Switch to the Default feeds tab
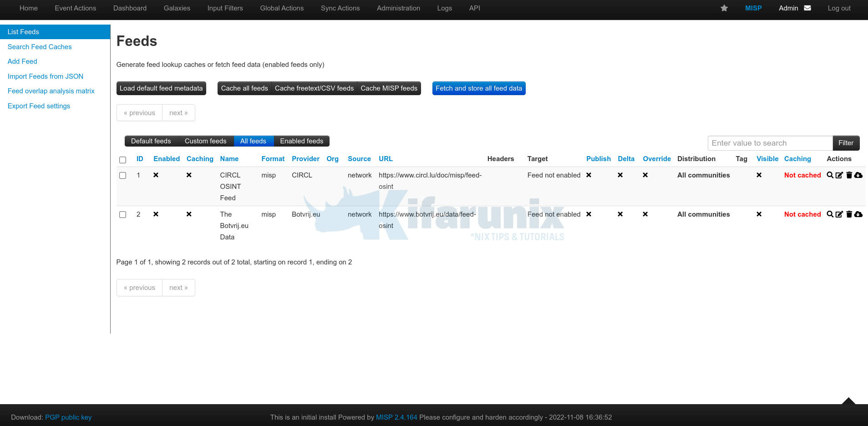This screenshot has height=426, width=868. click(x=151, y=141)
